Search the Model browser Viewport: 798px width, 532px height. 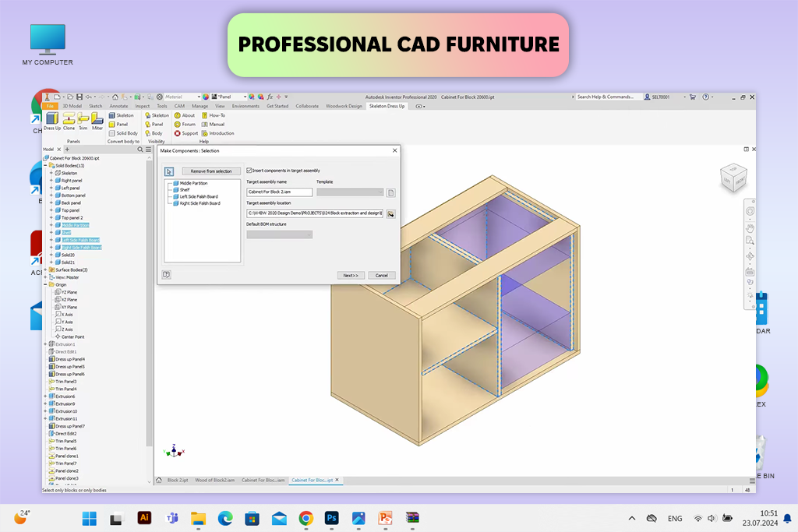click(x=140, y=150)
